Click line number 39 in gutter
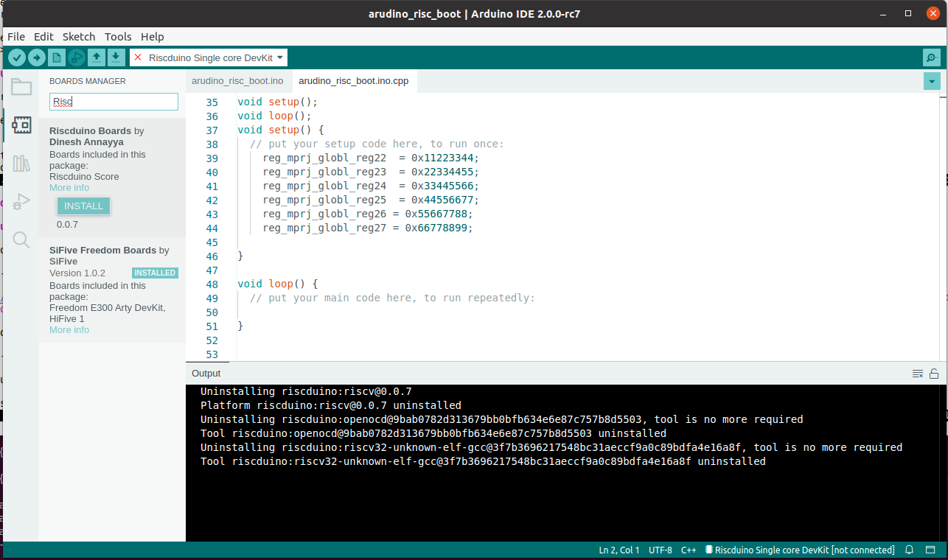The width and height of the screenshot is (948, 560). pyautogui.click(x=212, y=158)
